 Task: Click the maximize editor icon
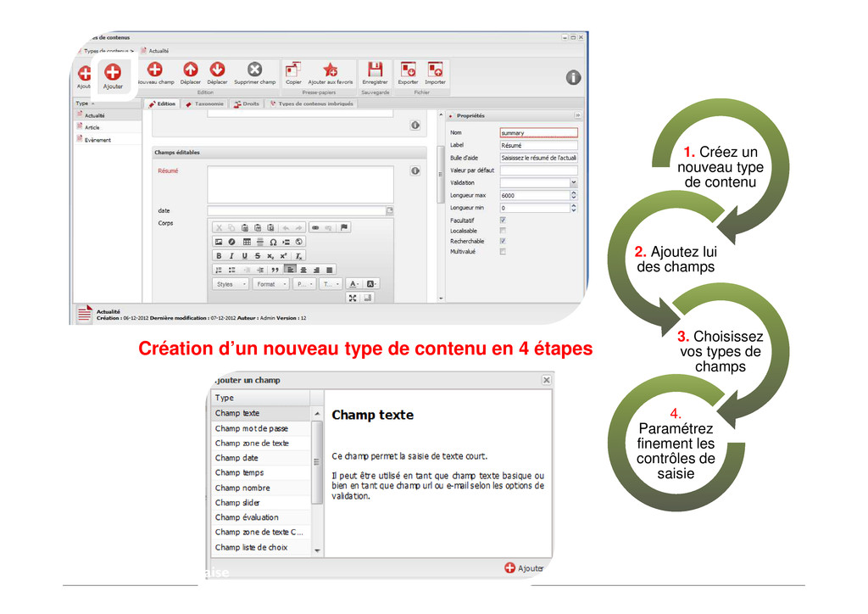click(x=353, y=298)
